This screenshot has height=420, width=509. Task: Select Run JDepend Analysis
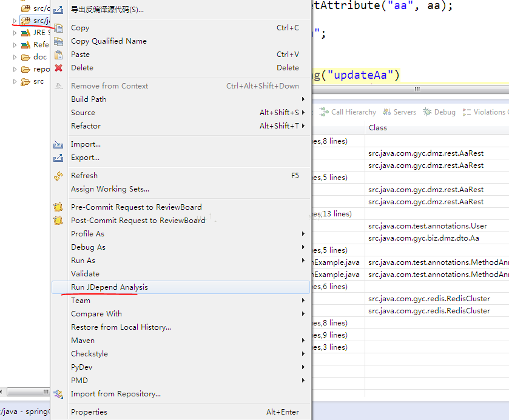tap(181, 287)
